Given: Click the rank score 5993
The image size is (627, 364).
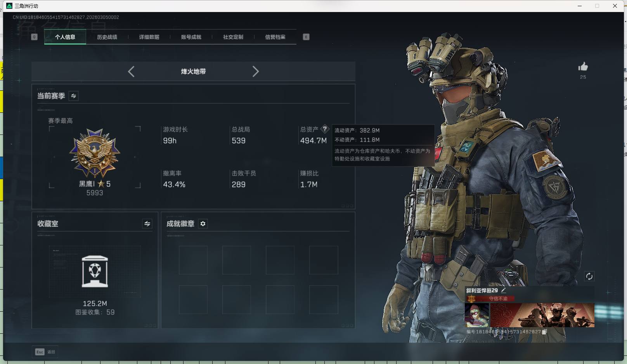Looking at the screenshot, I should (95, 193).
